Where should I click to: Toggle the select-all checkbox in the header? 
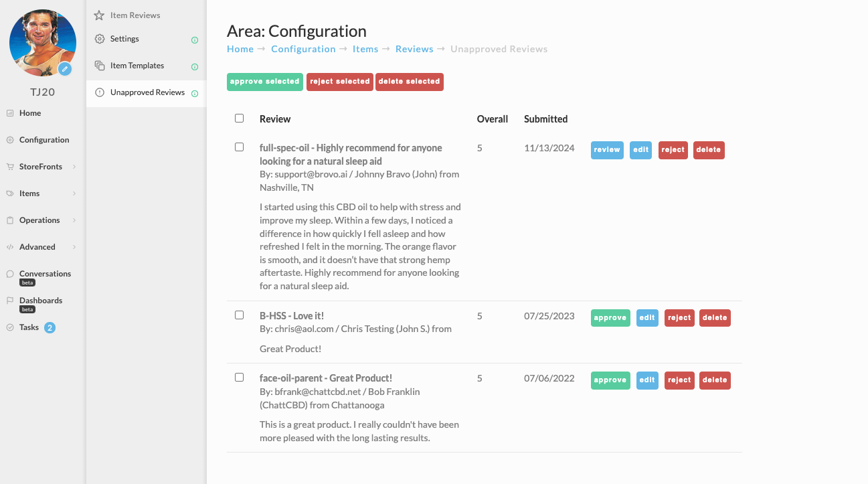coord(239,118)
